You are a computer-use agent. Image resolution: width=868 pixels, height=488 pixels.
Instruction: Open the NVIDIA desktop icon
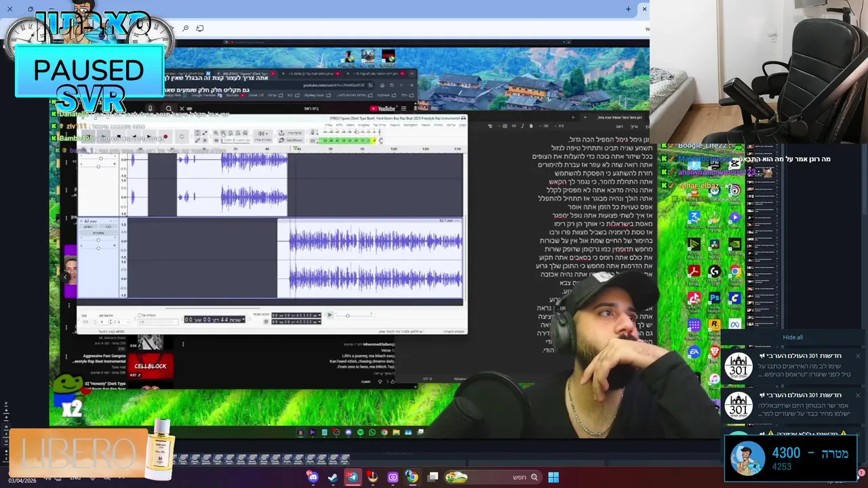pos(734,244)
